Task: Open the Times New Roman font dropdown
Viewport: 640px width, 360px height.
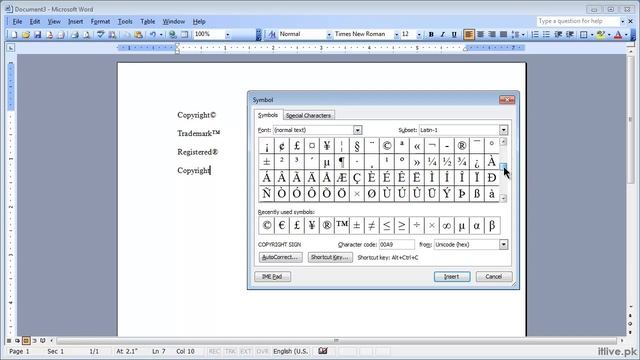Action: [396, 35]
